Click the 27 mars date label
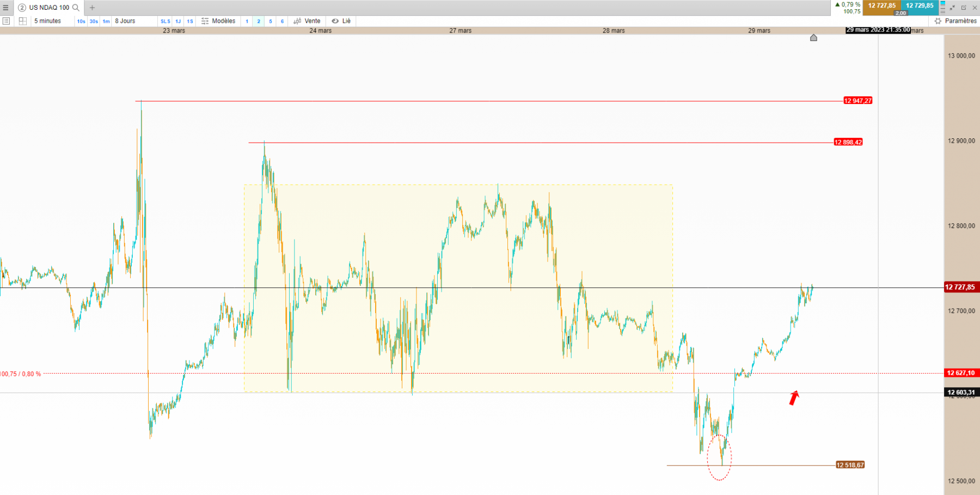The width and height of the screenshot is (980, 495). pos(461,30)
